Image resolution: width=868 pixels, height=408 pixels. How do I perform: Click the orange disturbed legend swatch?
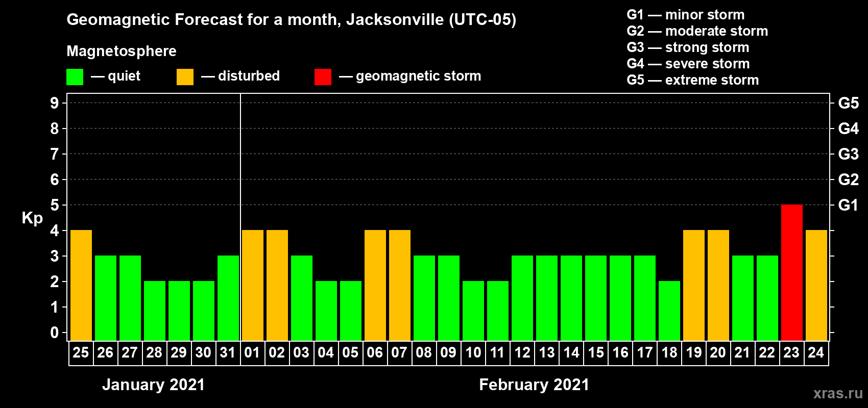pyautogui.click(x=185, y=77)
